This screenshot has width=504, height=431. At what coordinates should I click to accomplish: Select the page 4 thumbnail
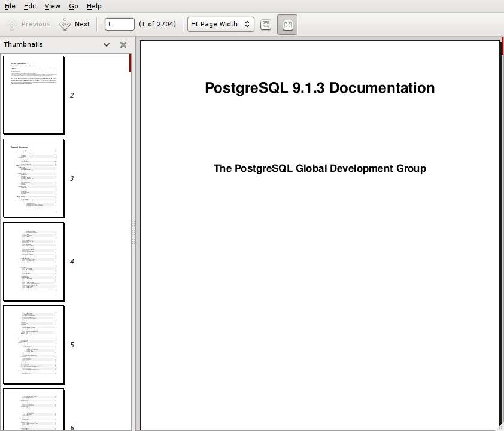point(34,262)
